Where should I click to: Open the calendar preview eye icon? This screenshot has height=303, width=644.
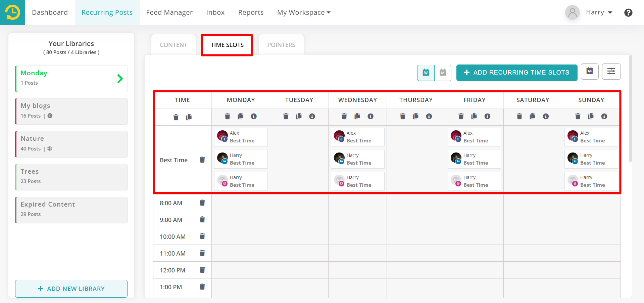(x=589, y=71)
